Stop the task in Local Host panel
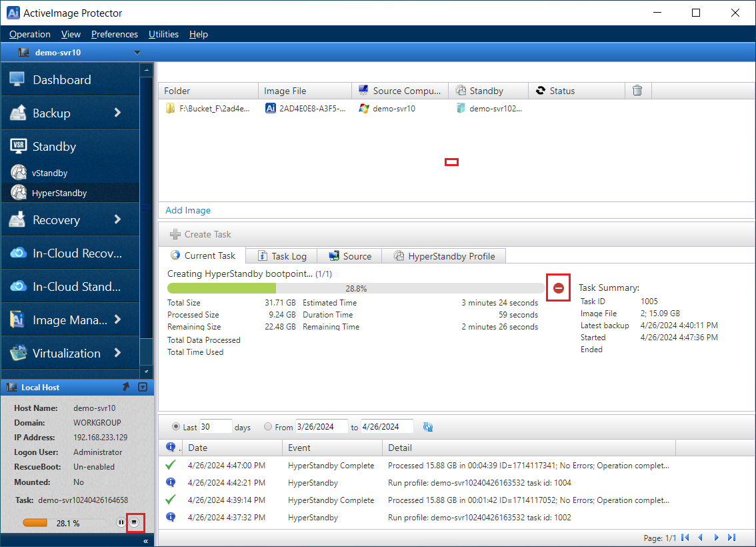The width and height of the screenshot is (756, 547). pyautogui.click(x=135, y=522)
